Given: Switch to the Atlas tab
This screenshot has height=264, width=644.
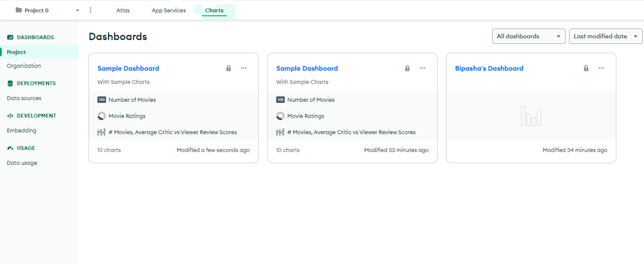Looking at the screenshot, I should [123, 10].
